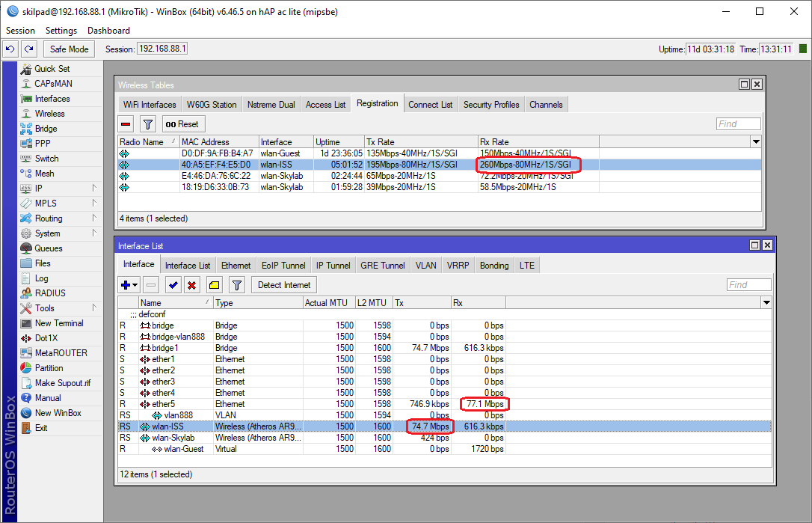Click the Name column header in Interface List

coord(176,303)
